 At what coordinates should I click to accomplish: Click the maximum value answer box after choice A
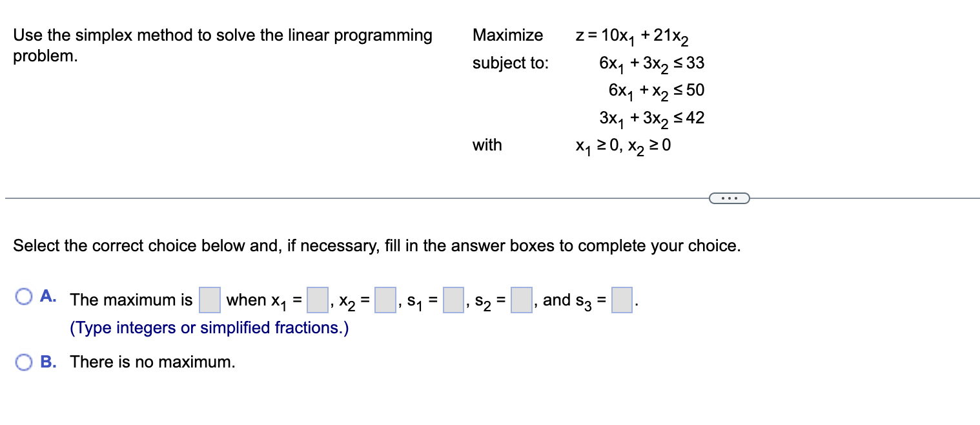(x=209, y=299)
